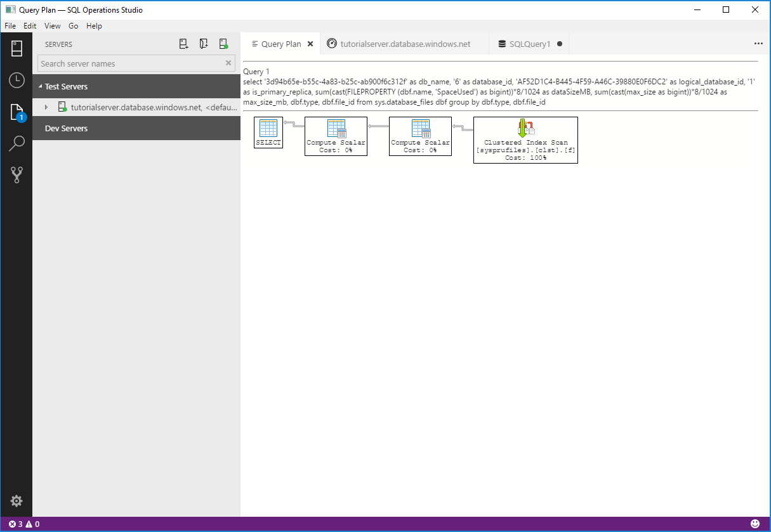Click Show Active Connections icon

pyautogui.click(x=223, y=44)
